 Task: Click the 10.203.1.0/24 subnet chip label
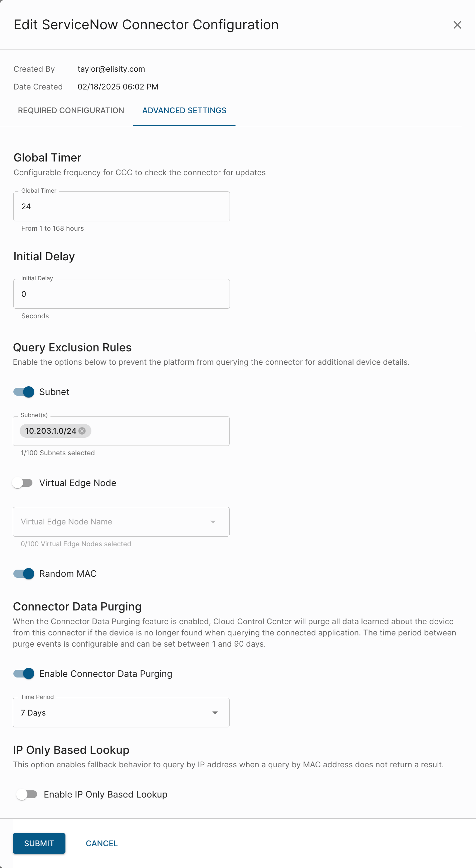click(x=50, y=431)
